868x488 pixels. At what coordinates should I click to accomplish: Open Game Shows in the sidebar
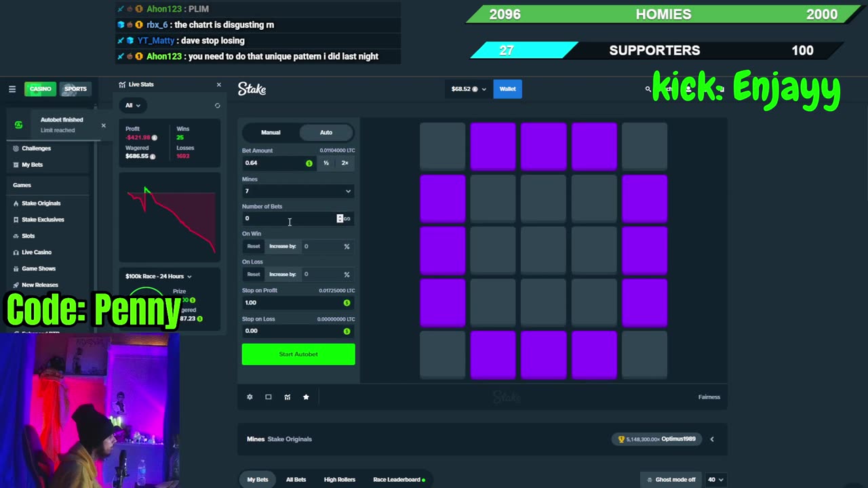tap(38, 268)
